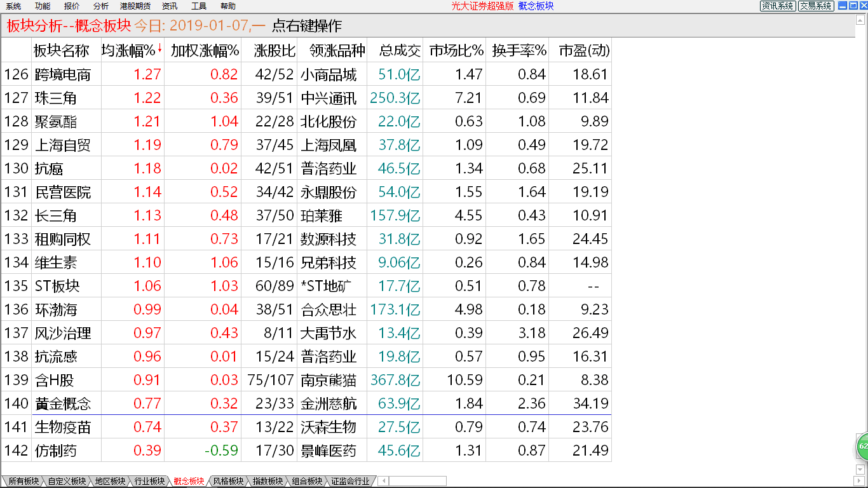Sort by 均涨幅% column header
868x488 pixels.
[x=132, y=50]
